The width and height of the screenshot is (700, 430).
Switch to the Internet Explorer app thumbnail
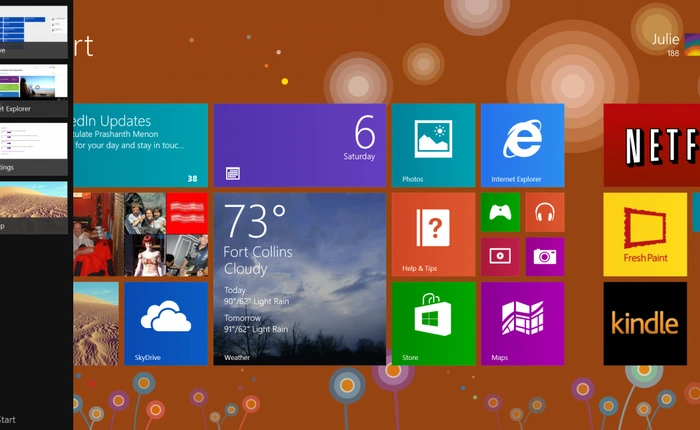point(33,90)
